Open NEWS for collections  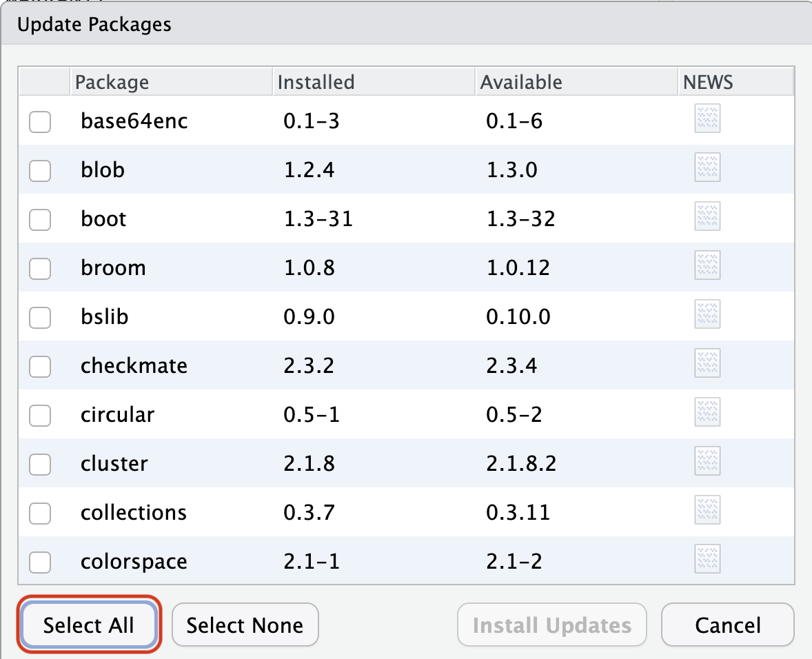click(707, 509)
